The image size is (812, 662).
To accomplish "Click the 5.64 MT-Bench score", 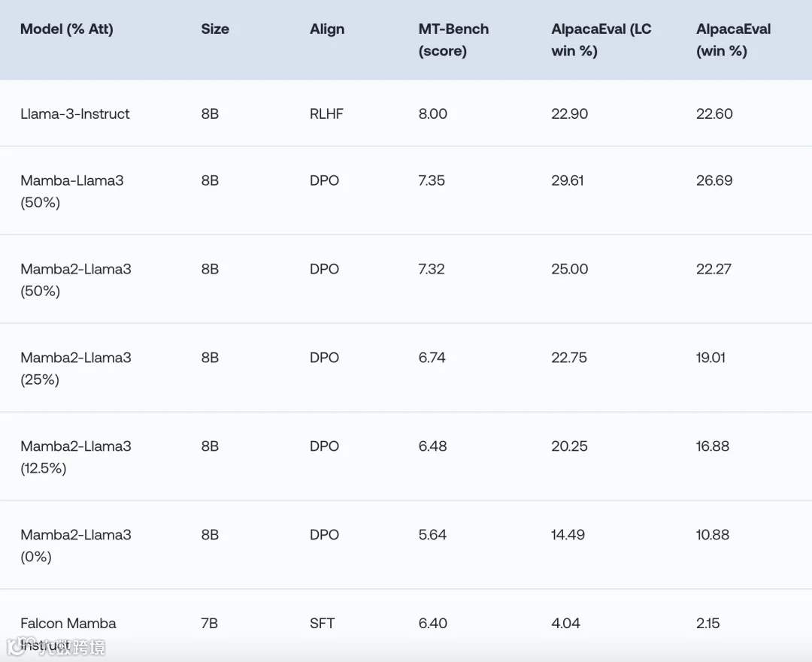I will coord(432,535).
